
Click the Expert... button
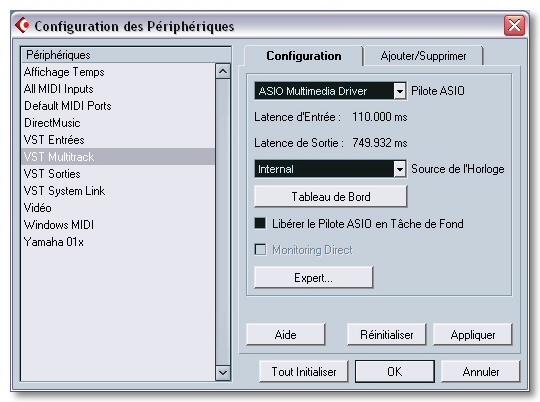tap(313, 278)
